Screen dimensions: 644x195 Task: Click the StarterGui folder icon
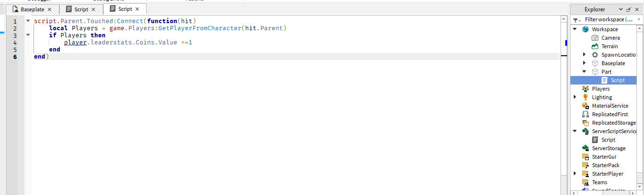[586, 157]
